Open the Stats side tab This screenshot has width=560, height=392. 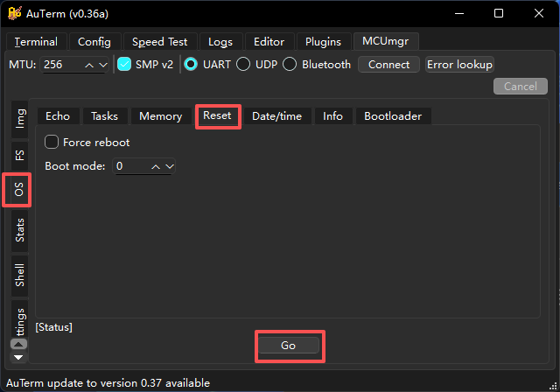[19, 230]
